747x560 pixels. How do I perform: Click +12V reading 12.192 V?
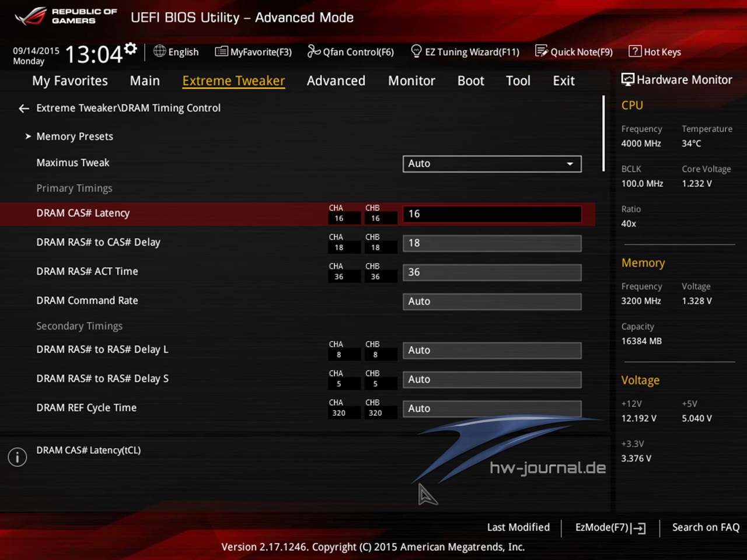pos(638,418)
